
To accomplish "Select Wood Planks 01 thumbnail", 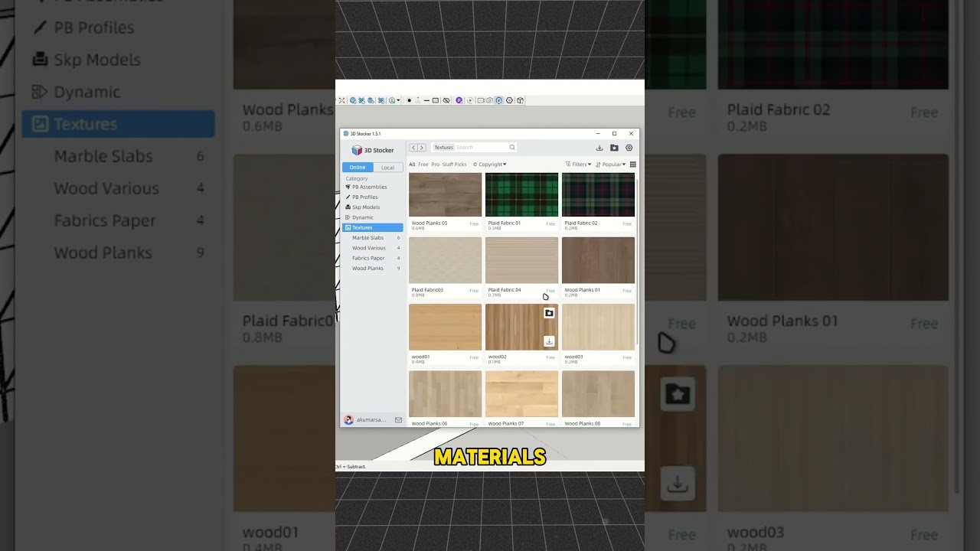I will (598, 260).
